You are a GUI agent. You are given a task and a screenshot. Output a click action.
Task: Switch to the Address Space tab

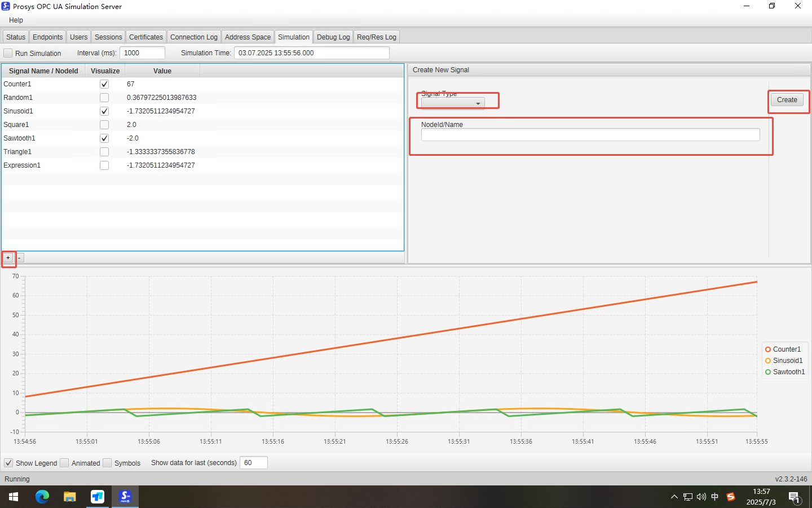(x=248, y=36)
